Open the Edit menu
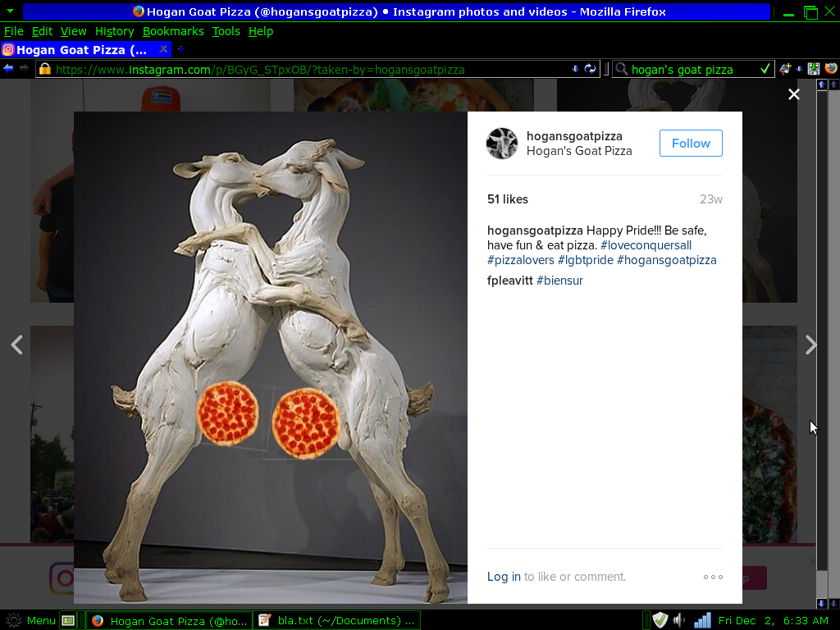The width and height of the screenshot is (840, 630). point(42,31)
